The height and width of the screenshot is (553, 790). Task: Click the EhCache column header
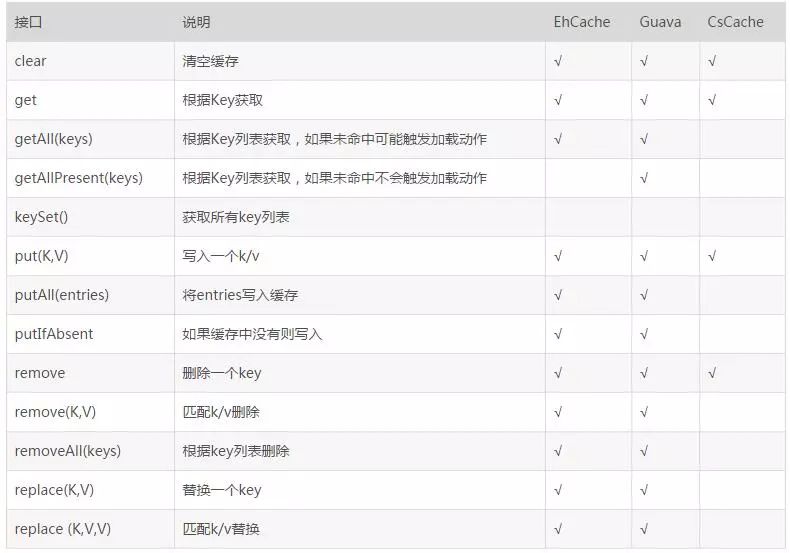click(x=581, y=22)
